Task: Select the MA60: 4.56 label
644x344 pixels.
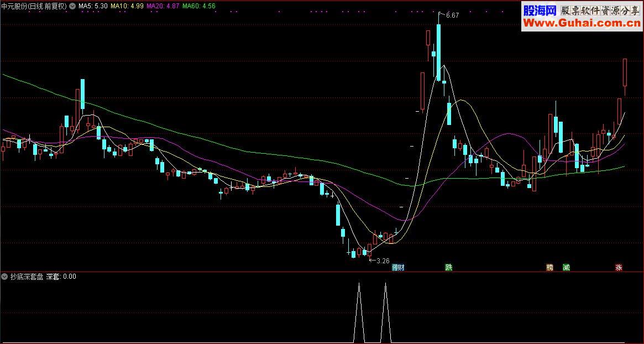Action: click(199, 6)
